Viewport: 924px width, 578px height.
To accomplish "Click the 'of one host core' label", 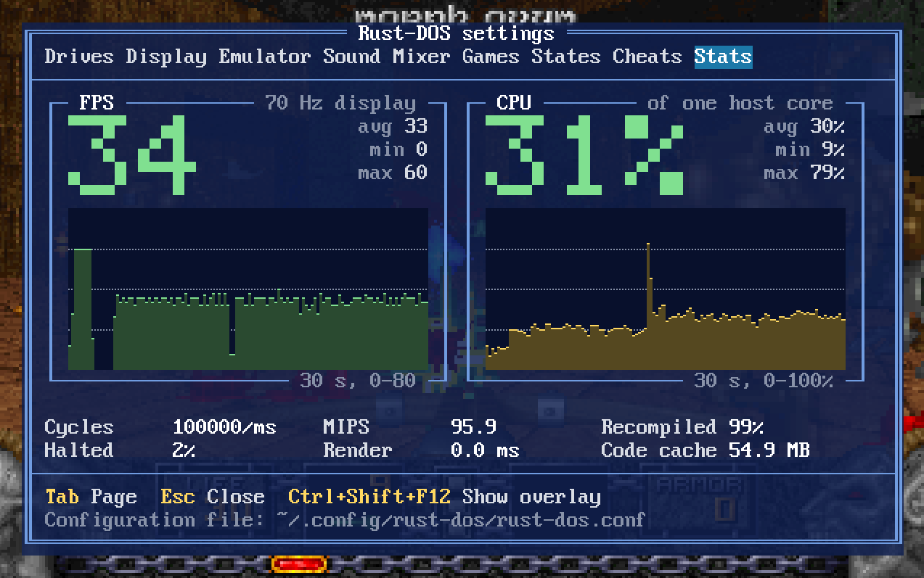I will 740,103.
